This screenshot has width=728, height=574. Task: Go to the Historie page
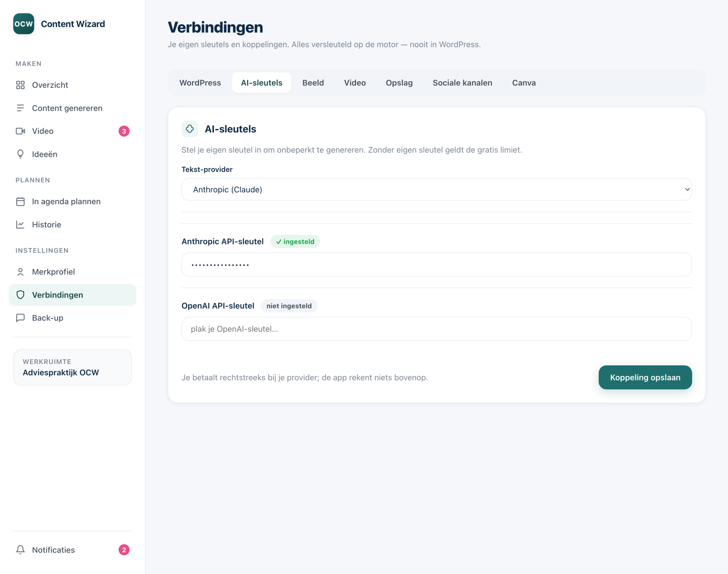73,225
